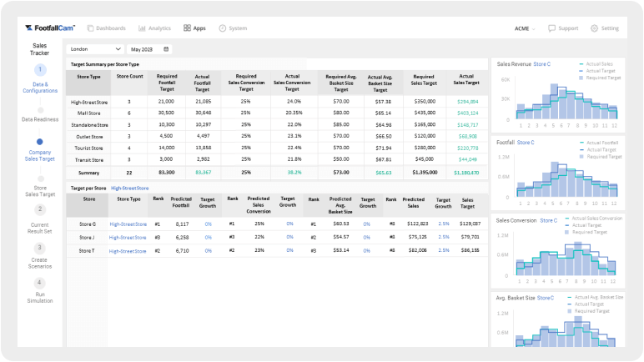Click Store T cell in store table
Screen dimensions: 644x362
87,250
